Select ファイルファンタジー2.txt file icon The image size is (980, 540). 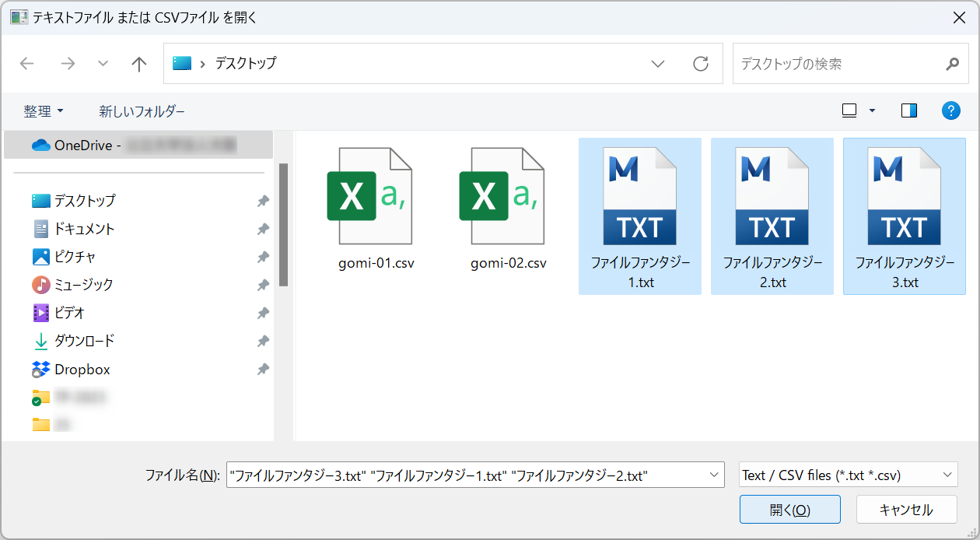pos(772,197)
